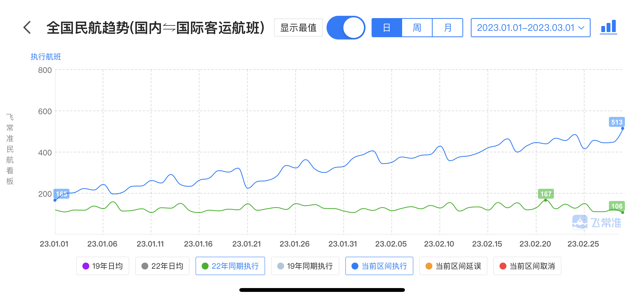644x298 pixels.
Task: Toggle the 显示最值 switch off
Action: [x=346, y=28]
